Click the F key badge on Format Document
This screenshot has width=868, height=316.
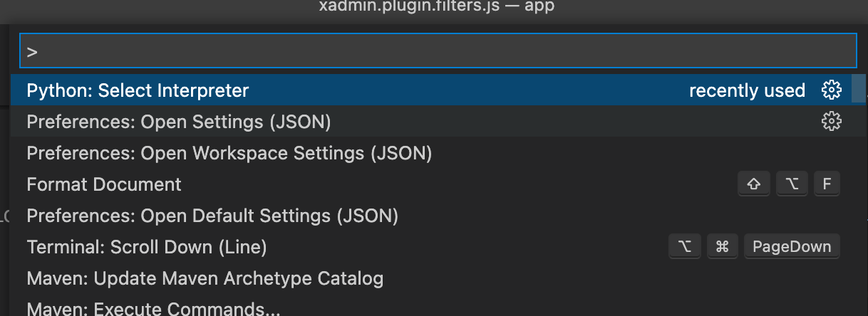point(827,184)
